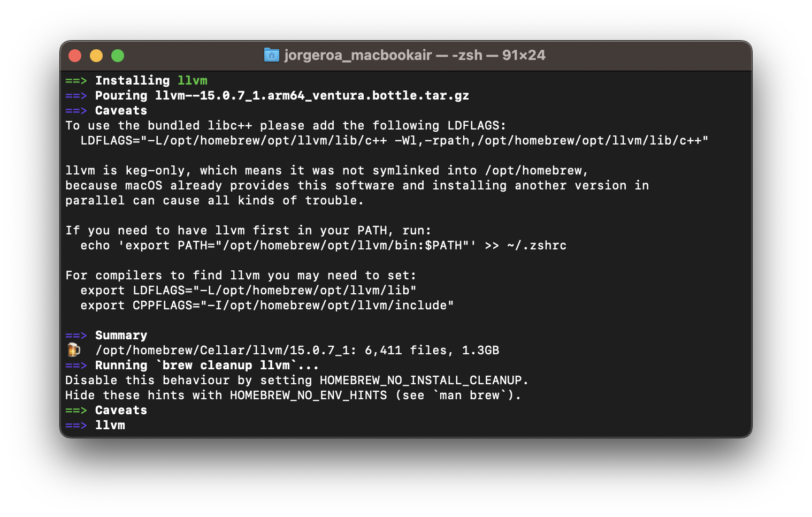This screenshot has width=812, height=517.
Task: Click the window title jorgeroa_macbookair text
Action: coord(358,55)
